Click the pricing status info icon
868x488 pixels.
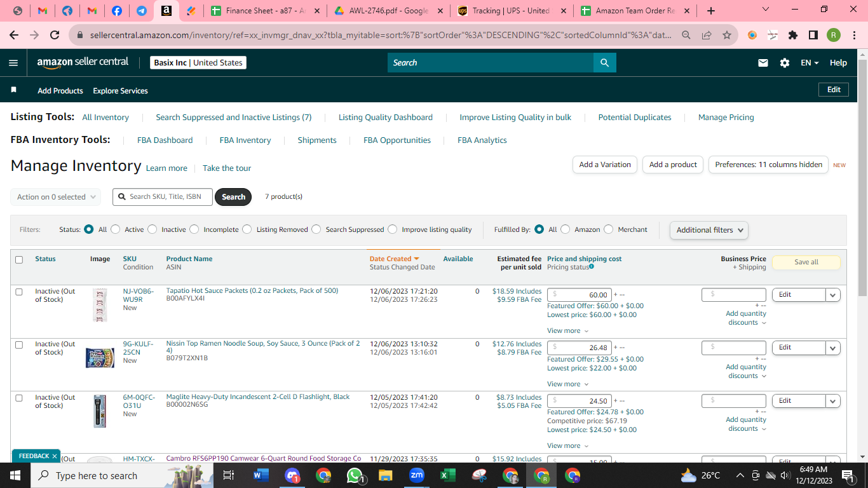tap(592, 267)
